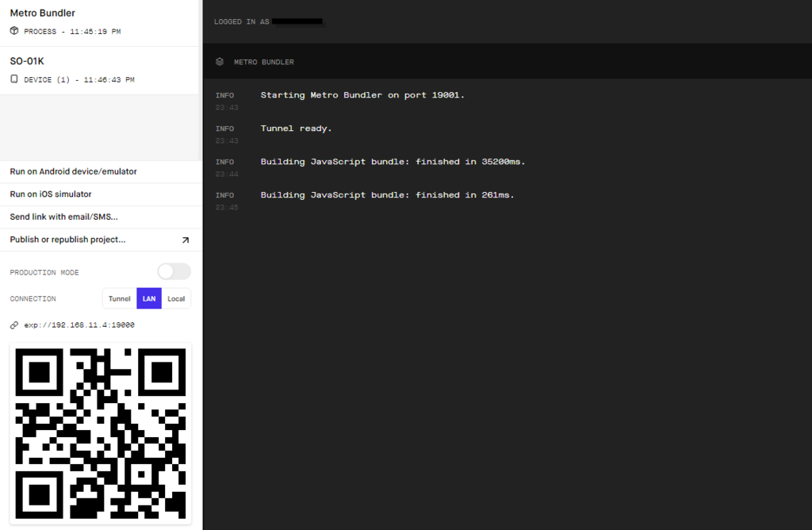Open Send link with email/SMS option

coord(101,217)
